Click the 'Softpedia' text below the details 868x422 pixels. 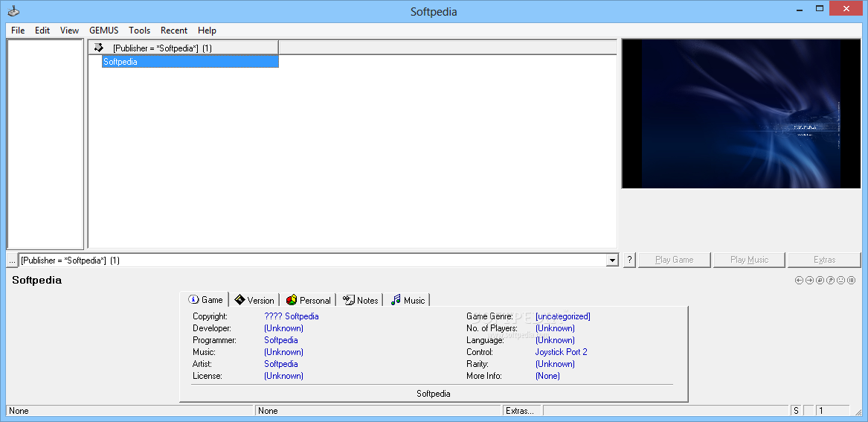tap(433, 394)
